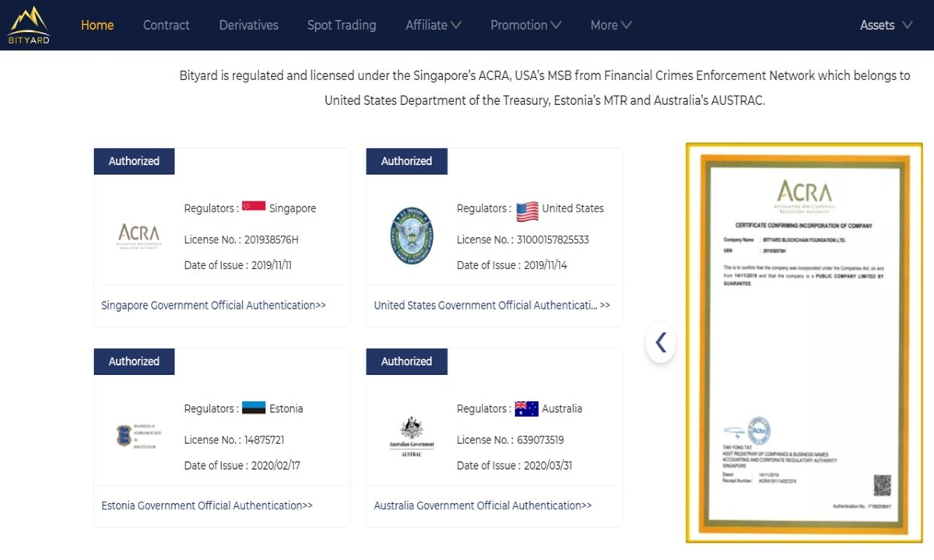Click the Authorized badge on Singapore card
The image size is (934, 560).
pyautogui.click(x=134, y=161)
